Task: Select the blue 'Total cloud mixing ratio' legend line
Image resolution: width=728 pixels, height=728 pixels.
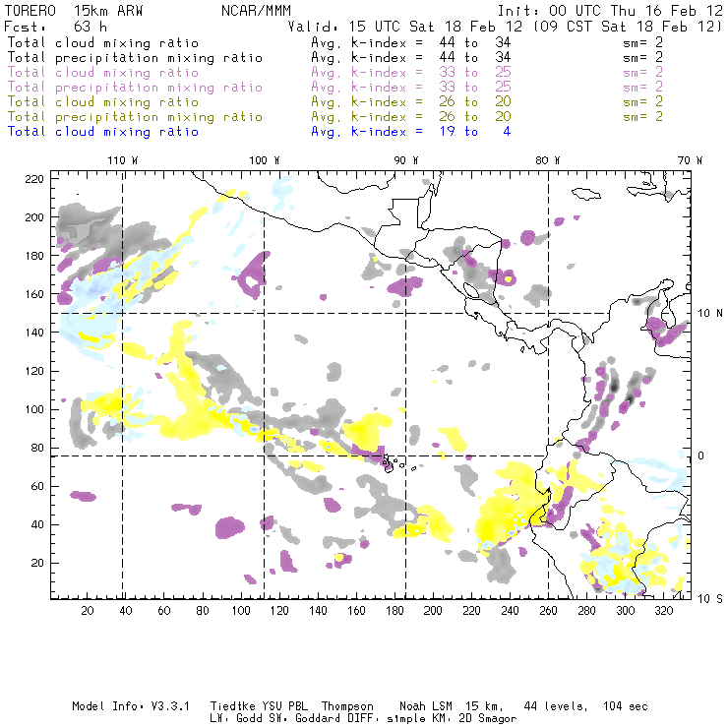Action: pos(103,132)
